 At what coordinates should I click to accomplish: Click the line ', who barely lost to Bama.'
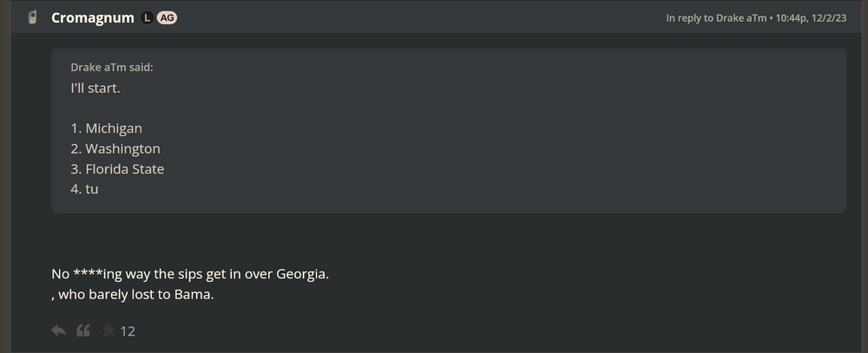[133, 294]
